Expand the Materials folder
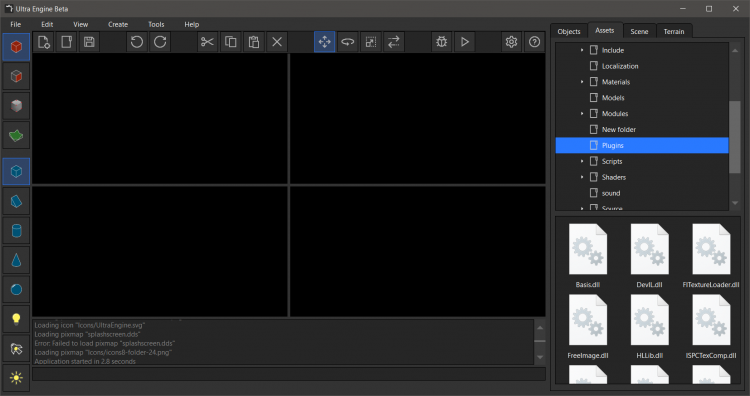 click(582, 82)
